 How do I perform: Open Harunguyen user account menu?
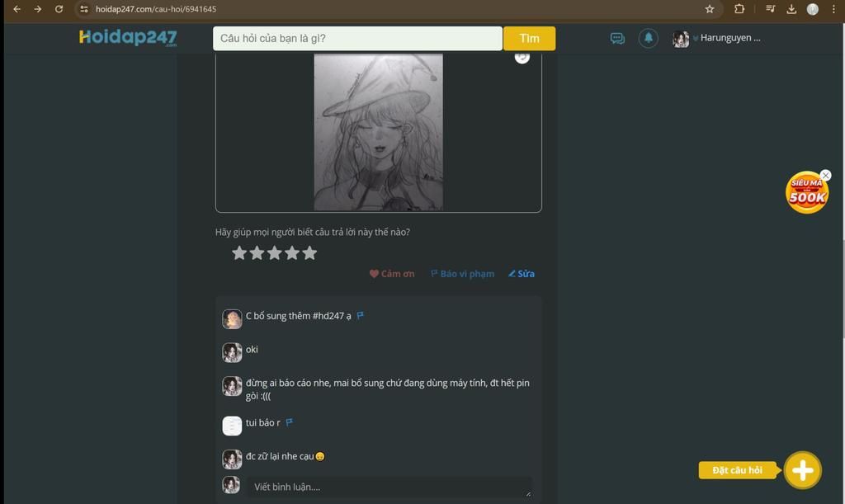click(x=729, y=38)
